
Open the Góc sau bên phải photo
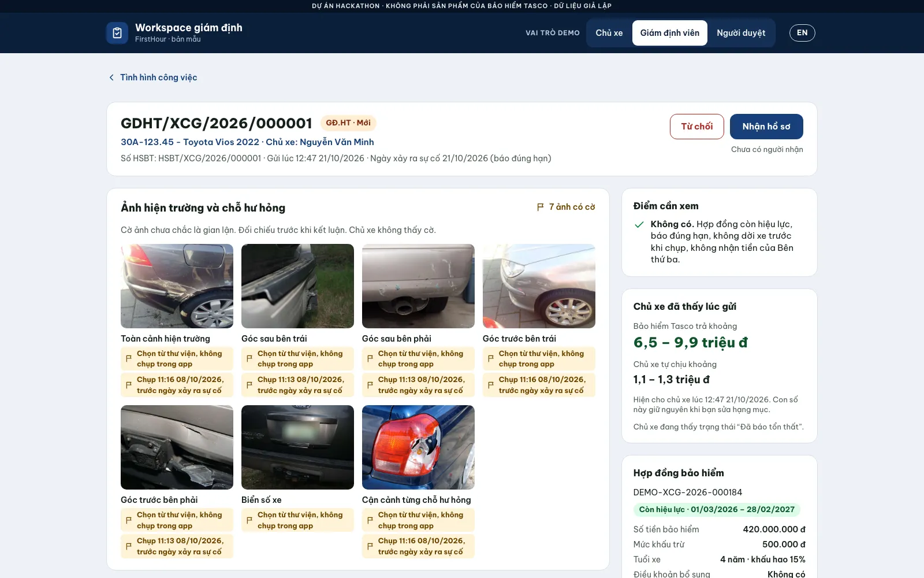[418, 286]
